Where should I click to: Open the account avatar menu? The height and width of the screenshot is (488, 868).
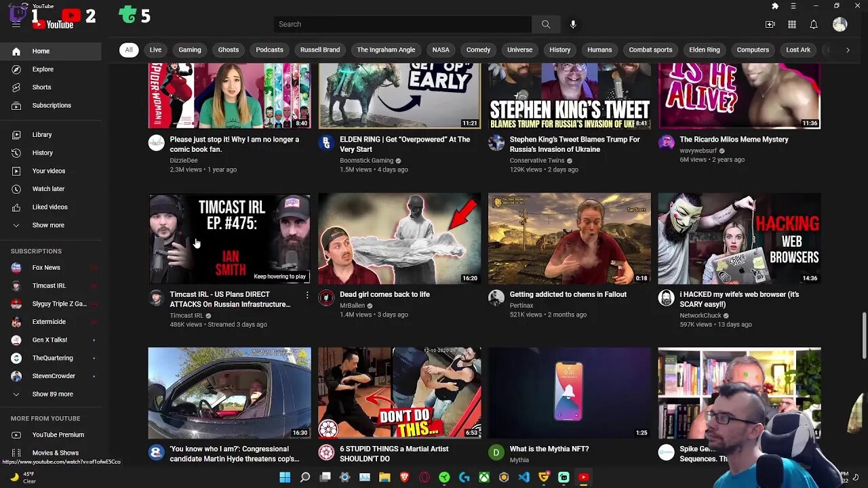(840, 24)
